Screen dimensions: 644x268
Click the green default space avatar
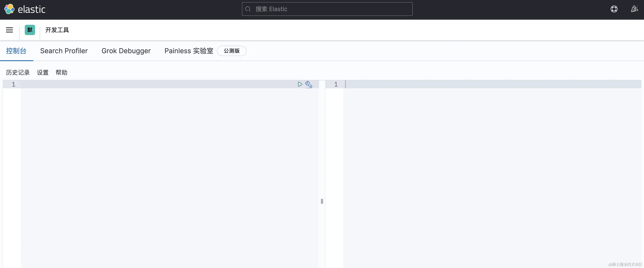pyautogui.click(x=30, y=30)
